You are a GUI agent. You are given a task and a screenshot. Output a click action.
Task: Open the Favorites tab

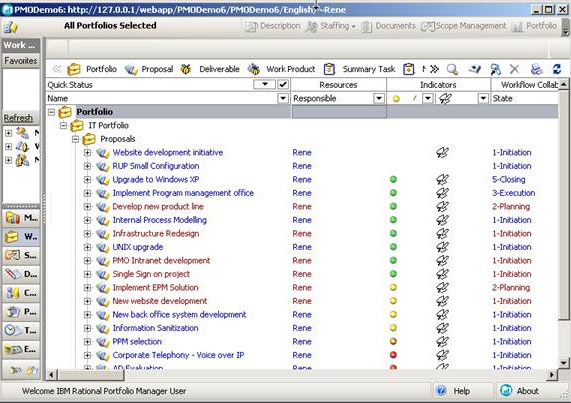coord(21,60)
